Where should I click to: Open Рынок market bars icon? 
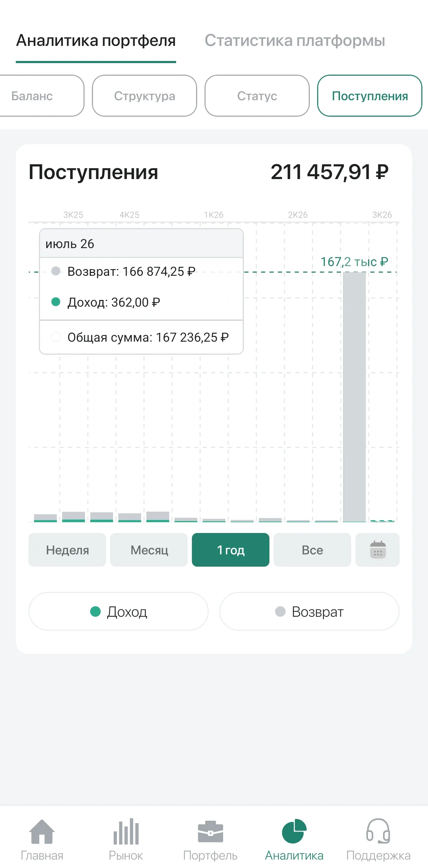(126, 831)
